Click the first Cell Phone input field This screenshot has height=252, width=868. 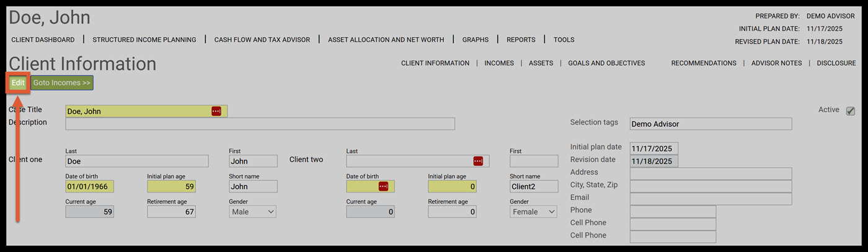(x=673, y=224)
